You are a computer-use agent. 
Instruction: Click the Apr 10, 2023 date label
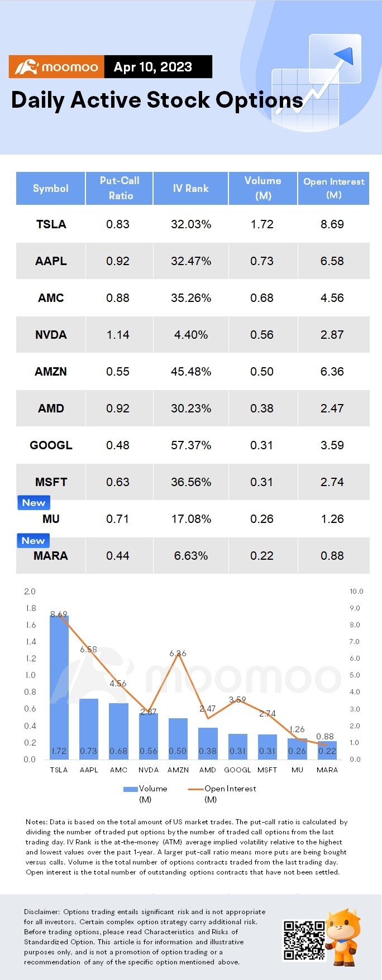(x=152, y=67)
